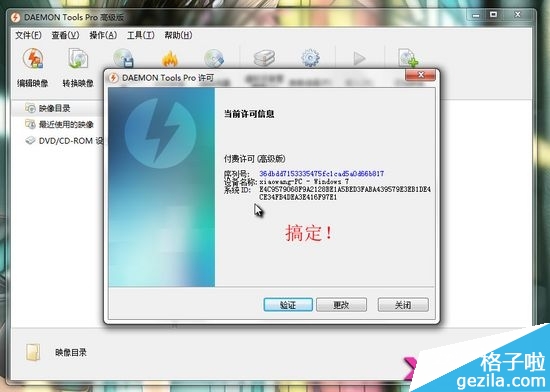Viewport: 550px width, 392px height.
Task: Click the 验证 button
Action: 288,305
